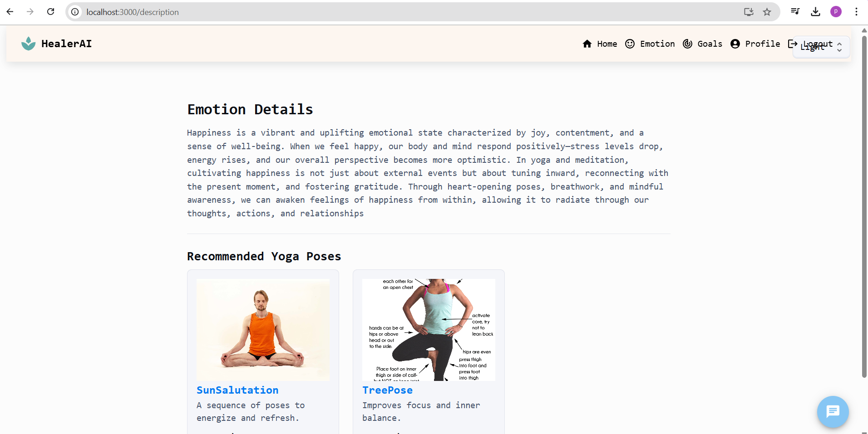868x434 pixels.
Task: Click the browser reload page icon
Action: click(51, 12)
